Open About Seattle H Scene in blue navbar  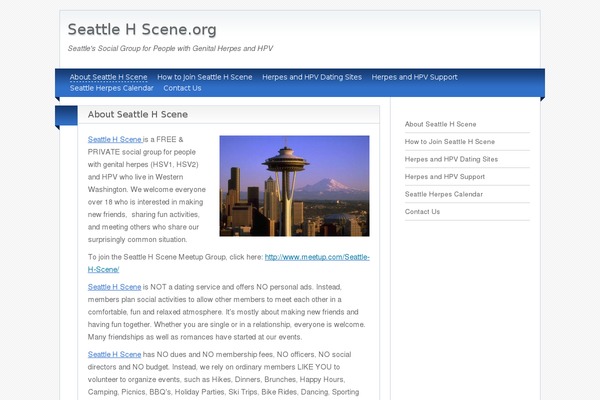108,77
